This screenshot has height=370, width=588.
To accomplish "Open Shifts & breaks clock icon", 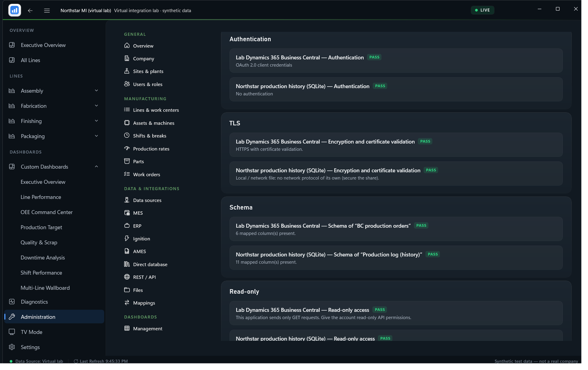I will coord(127,136).
